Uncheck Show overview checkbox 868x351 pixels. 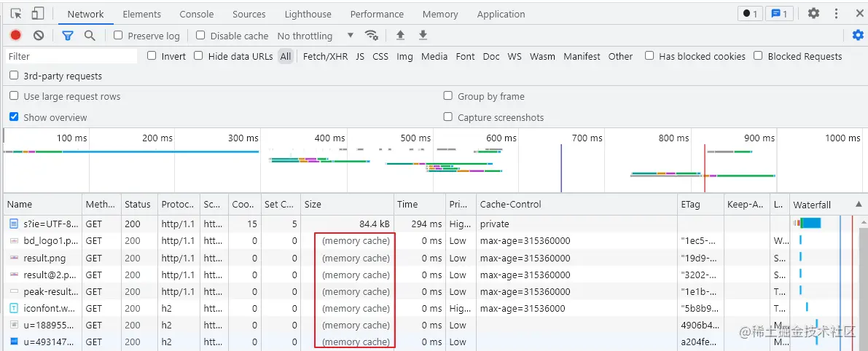pos(14,117)
